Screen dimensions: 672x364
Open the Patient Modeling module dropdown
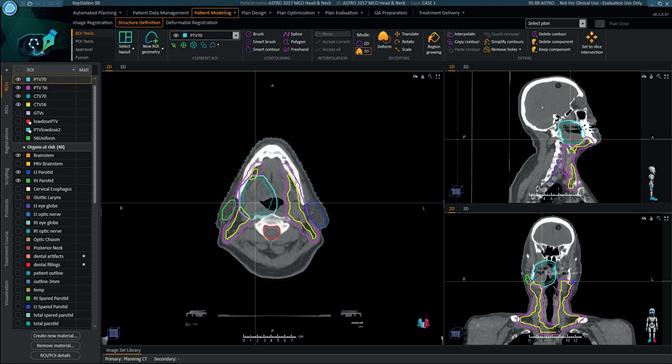tap(235, 13)
